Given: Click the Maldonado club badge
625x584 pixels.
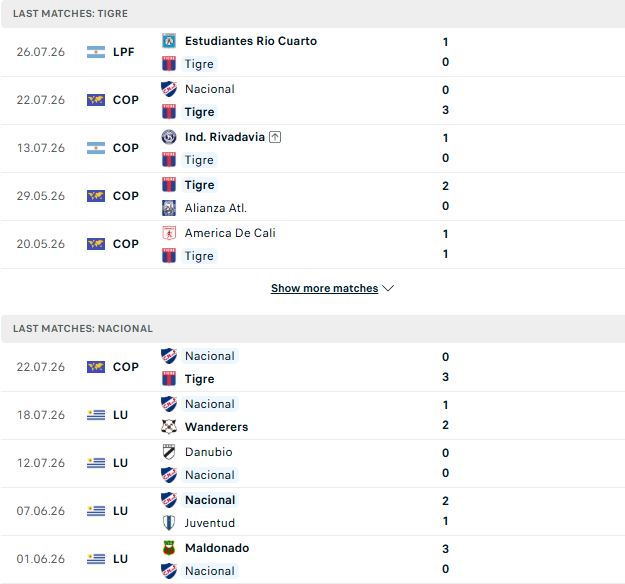Looking at the screenshot, I should (x=169, y=548).
